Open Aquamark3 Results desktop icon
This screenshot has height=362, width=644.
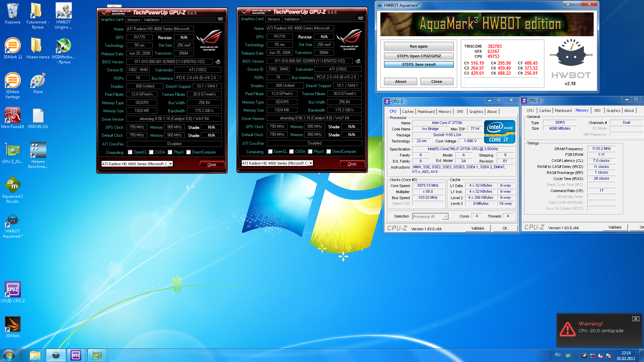(12, 190)
